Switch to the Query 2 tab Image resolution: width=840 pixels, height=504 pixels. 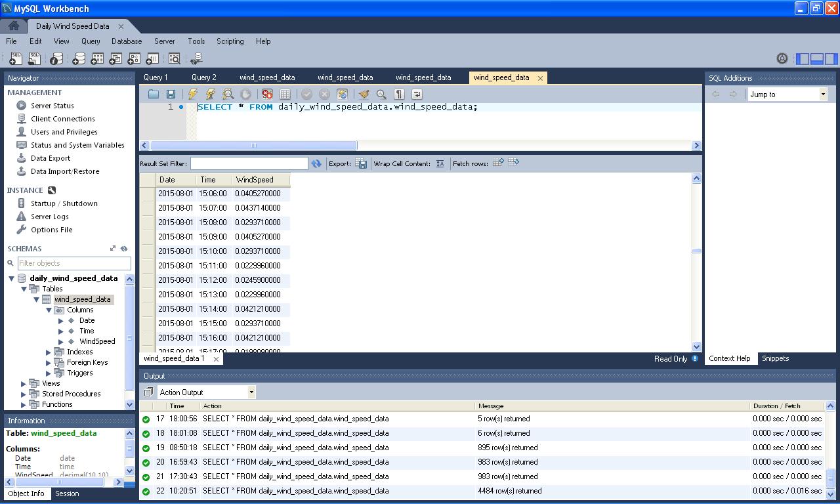(203, 77)
